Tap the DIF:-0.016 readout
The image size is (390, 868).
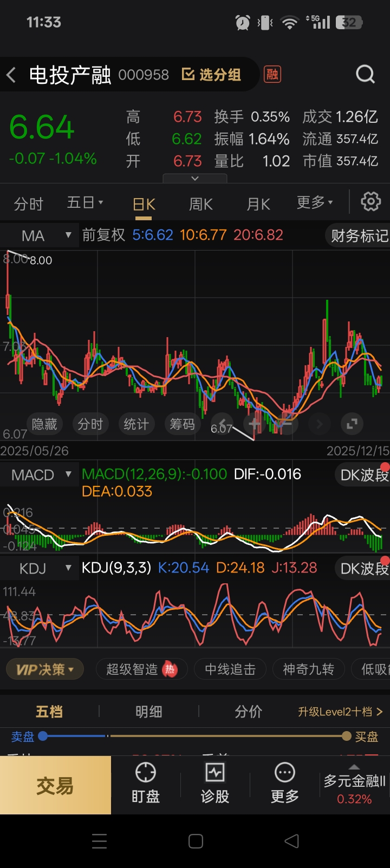268,474
